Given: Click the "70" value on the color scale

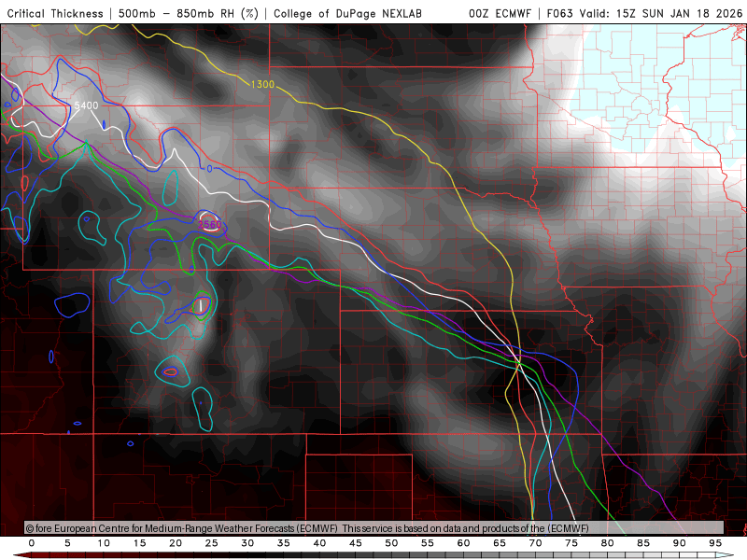Looking at the screenshot, I should [535, 543].
